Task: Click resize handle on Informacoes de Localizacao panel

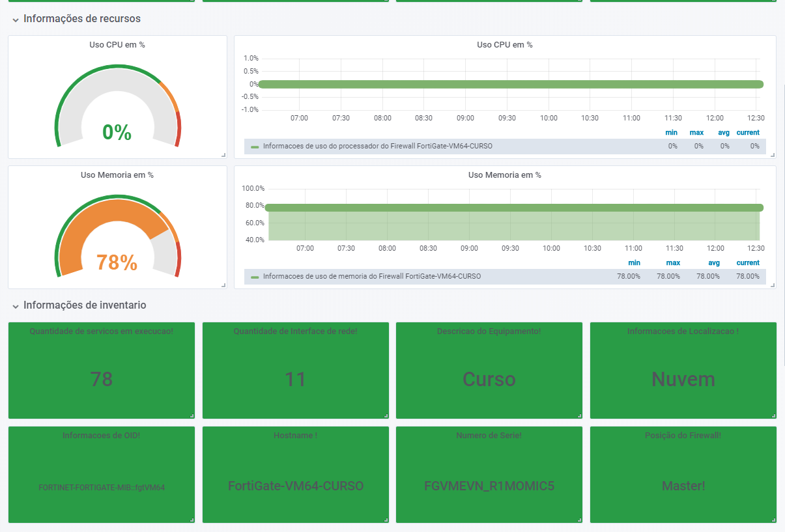Action: [x=773, y=415]
